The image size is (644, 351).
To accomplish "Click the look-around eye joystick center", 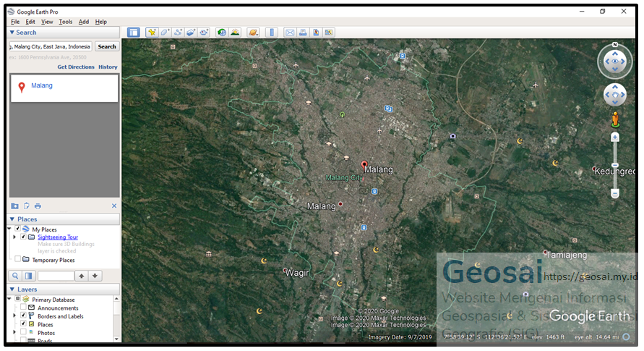I will pyautogui.click(x=615, y=62).
